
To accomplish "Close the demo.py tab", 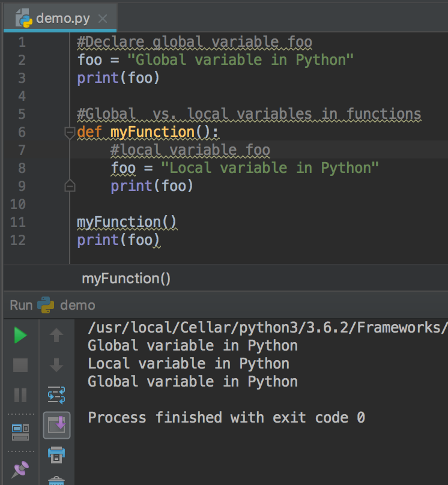I will click(x=103, y=19).
